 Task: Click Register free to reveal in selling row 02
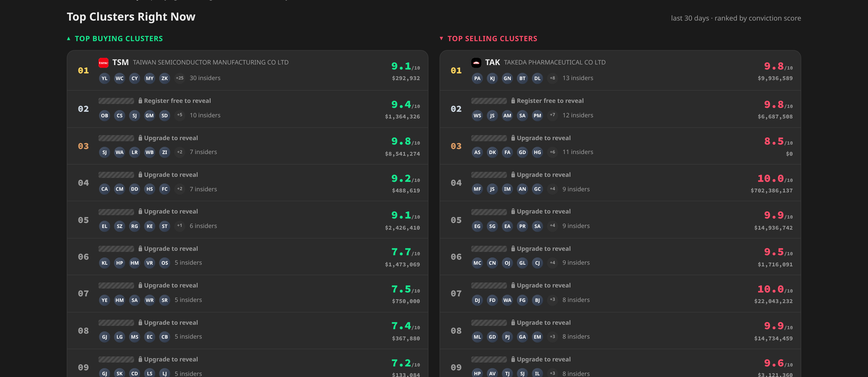coord(547,101)
